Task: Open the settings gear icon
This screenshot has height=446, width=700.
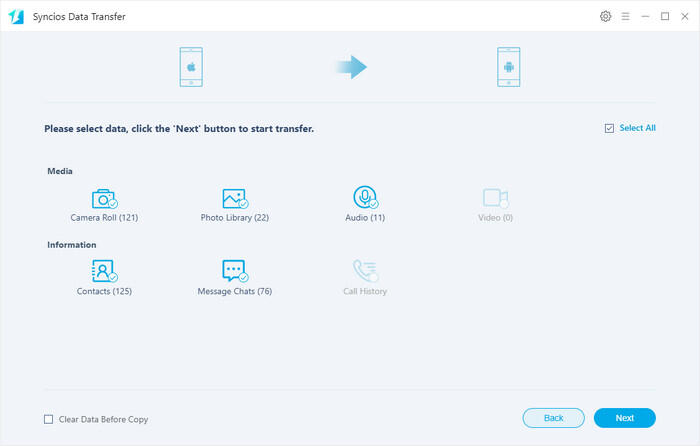Action: click(x=605, y=17)
